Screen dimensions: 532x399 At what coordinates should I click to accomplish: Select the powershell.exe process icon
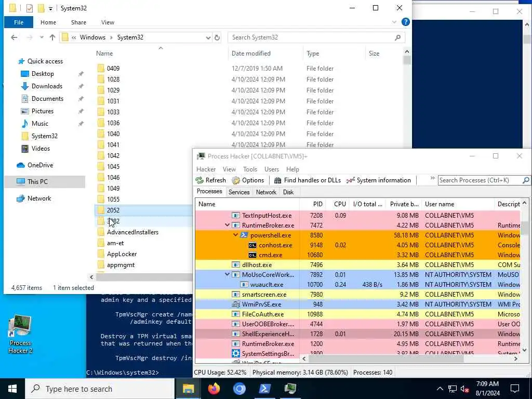[x=244, y=235]
